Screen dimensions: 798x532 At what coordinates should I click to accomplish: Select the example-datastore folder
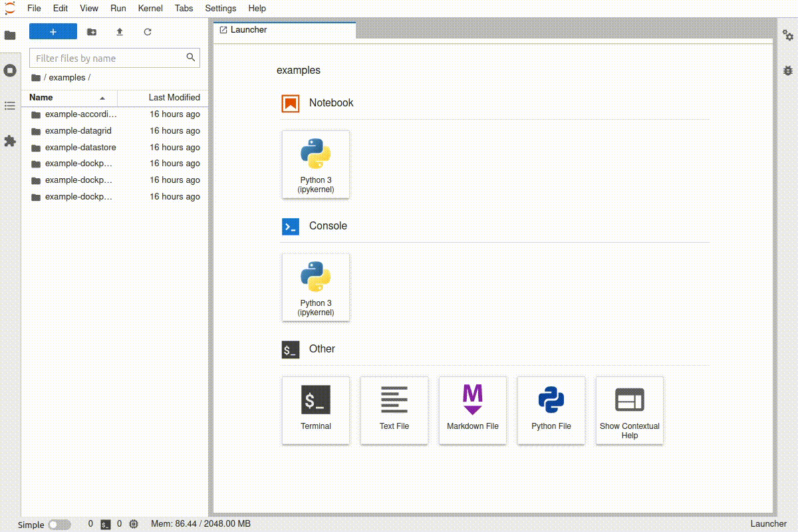click(115, 148)
